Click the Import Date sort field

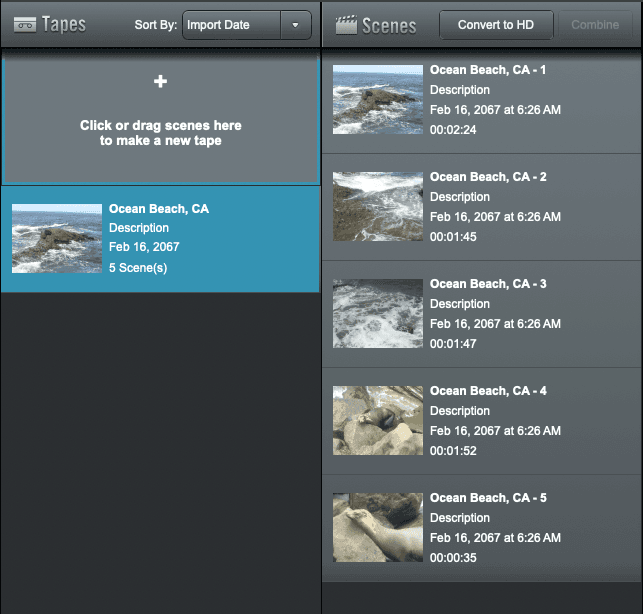(232, 25)
